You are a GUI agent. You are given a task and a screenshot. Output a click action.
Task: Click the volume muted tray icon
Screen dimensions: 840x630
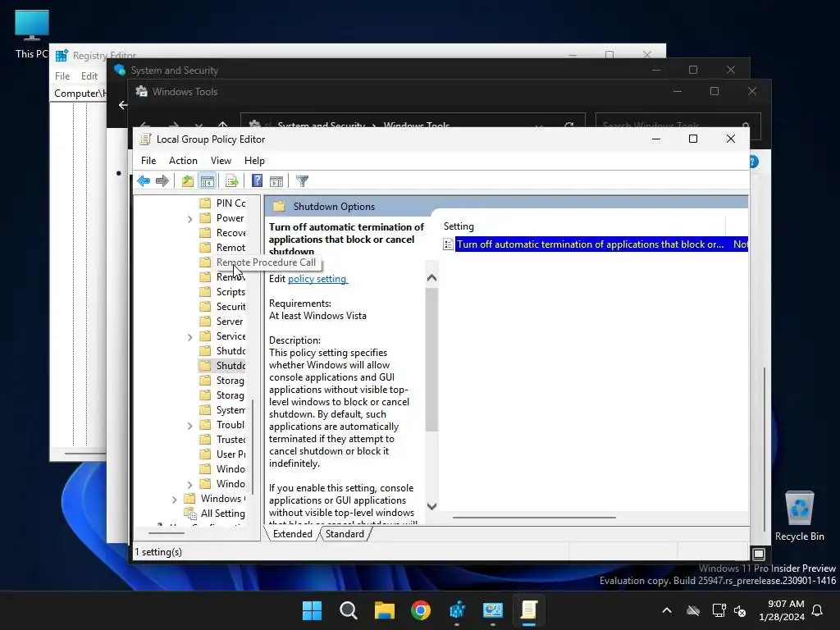point(741,610)
